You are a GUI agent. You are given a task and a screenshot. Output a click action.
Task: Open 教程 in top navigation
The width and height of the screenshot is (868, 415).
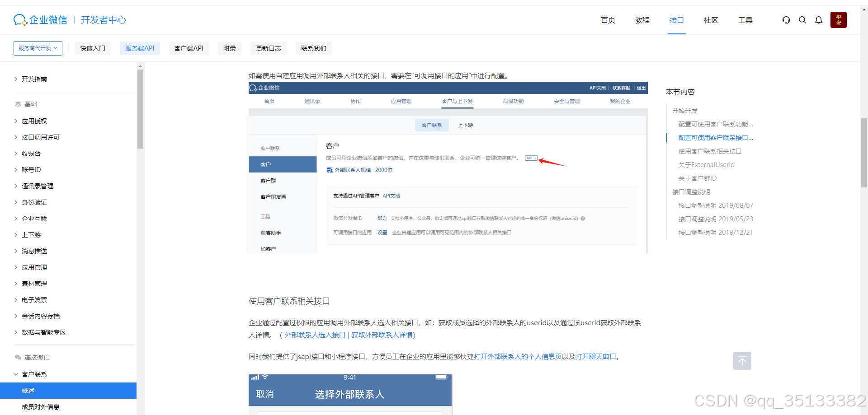[642, 20]
